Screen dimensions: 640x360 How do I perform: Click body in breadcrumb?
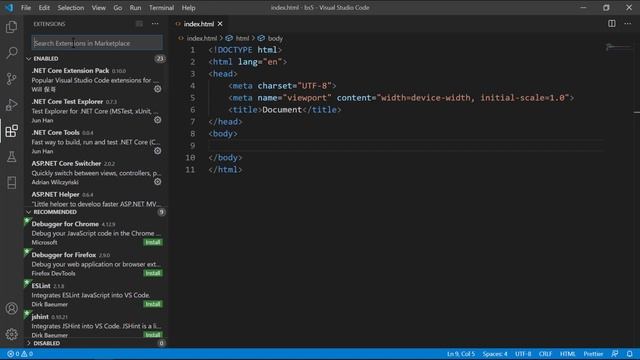click(x=275, y=38)
